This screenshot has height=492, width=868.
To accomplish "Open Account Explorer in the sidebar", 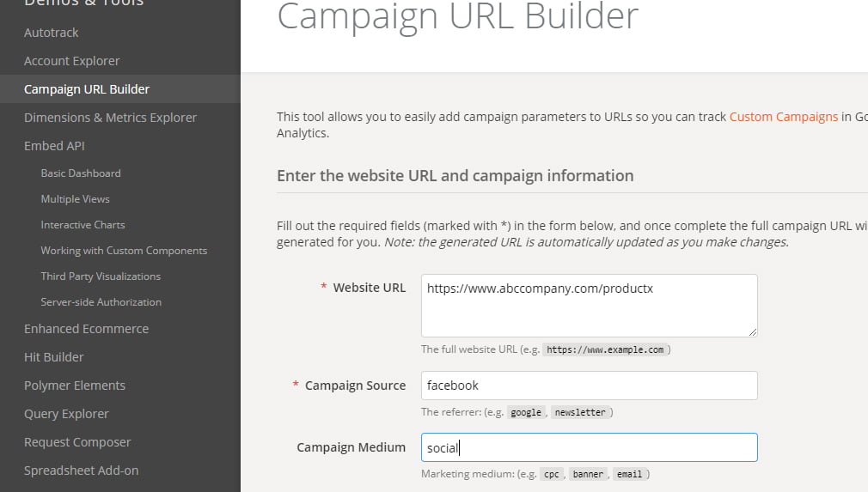I will pyautogui.click(x=72, y=61).
